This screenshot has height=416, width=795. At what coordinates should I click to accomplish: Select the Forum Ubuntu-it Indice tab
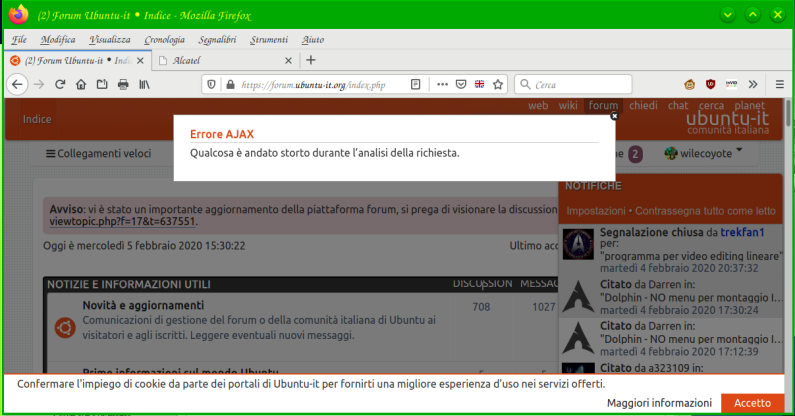78,61
